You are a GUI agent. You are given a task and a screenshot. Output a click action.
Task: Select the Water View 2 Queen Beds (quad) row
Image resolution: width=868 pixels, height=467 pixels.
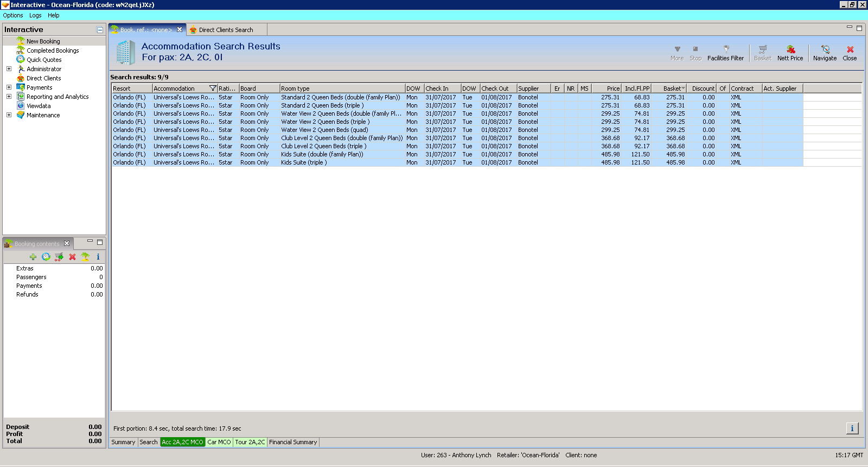pos(457,130)
